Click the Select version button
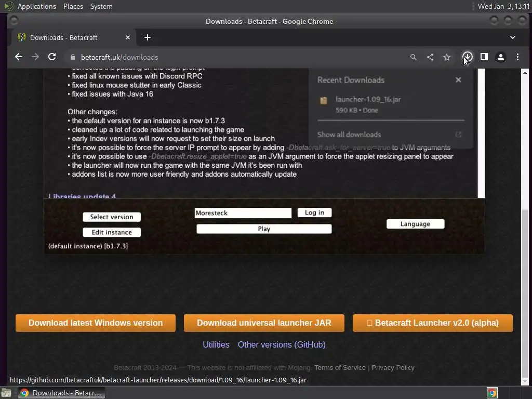 (112, 217)
